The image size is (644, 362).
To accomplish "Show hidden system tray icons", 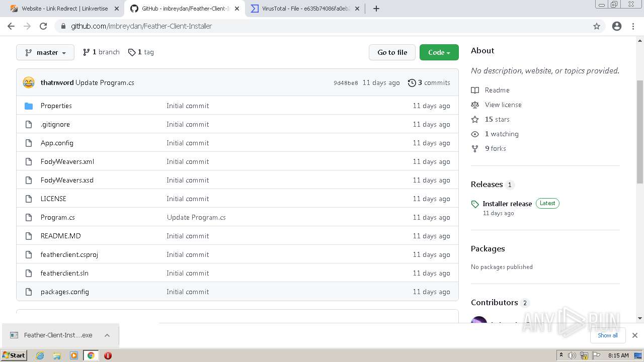I will (561, 355).
